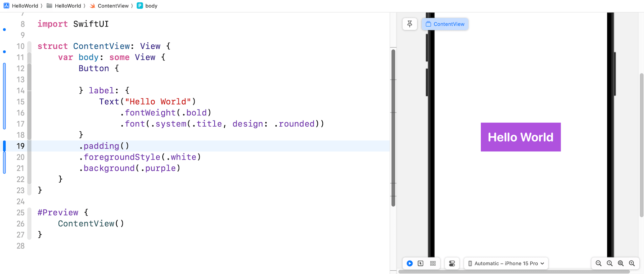The image size is (644, 274).
Task: Start live preview with the play button
Action: click(x=410, y=264)
